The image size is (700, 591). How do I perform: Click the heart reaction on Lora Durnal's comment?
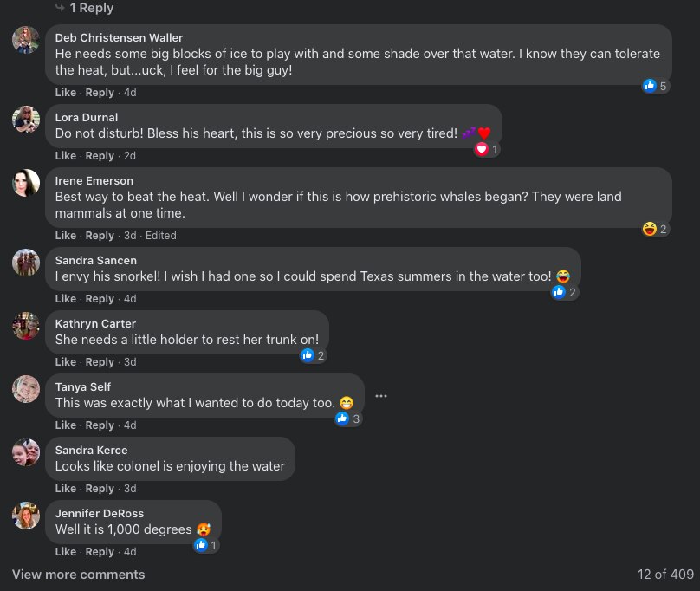[x=482, y=149]
